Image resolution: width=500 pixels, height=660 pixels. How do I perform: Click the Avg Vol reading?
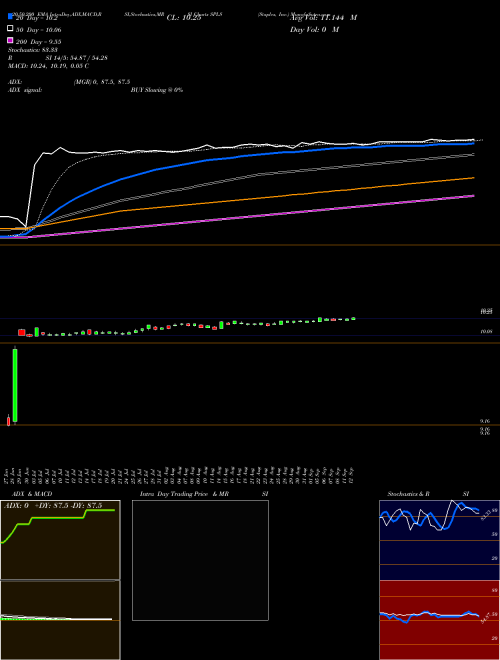[x=323, y=18]
